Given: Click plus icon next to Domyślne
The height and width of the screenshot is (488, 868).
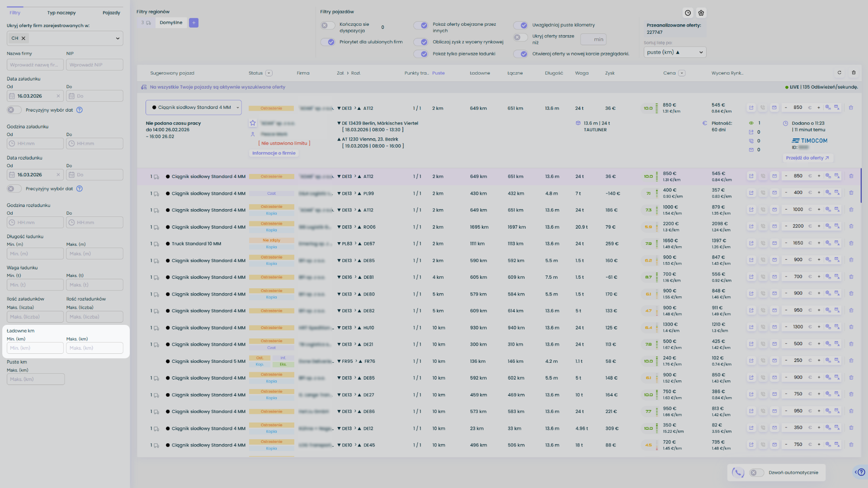Looking at the screenshot, I should click(193, 23).
